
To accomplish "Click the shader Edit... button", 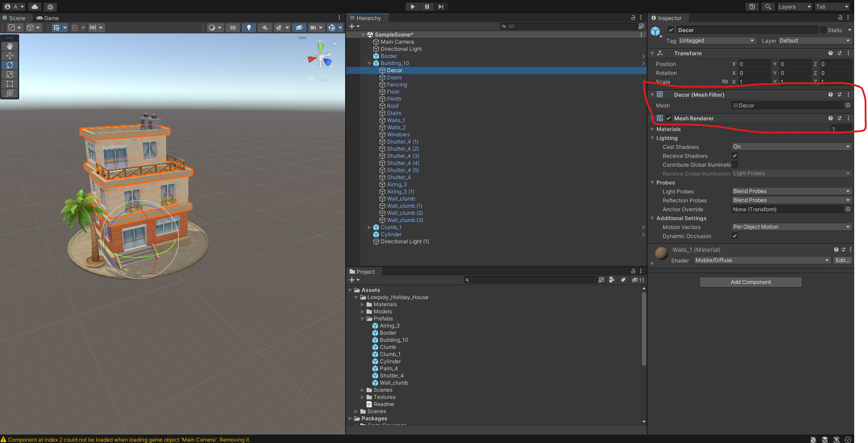I will pos(842,260).
